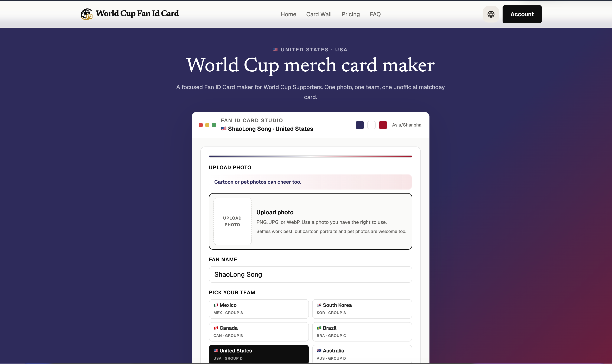Select the white color swatch
This screenshot has width=612, height=364.
[371, 125]
